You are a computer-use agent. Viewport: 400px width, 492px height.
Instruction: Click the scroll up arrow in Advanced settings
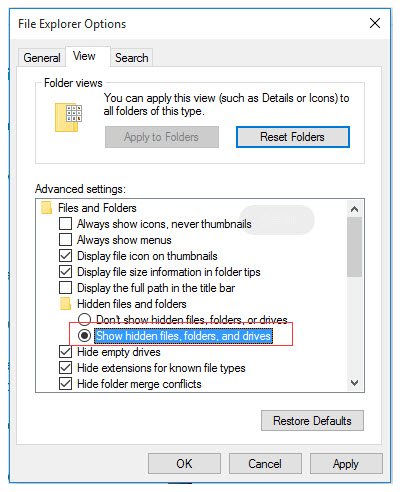[x=355, y=209]
